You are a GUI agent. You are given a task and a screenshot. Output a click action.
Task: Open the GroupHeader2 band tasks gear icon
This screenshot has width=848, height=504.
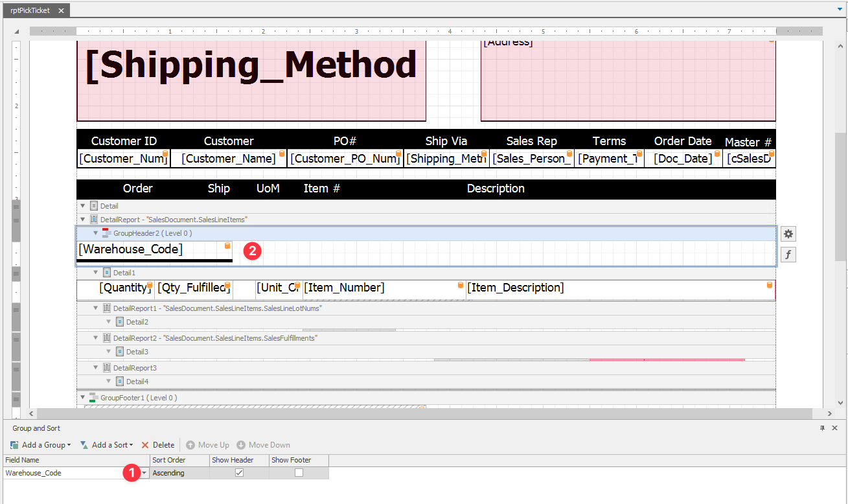click(788, 233)
